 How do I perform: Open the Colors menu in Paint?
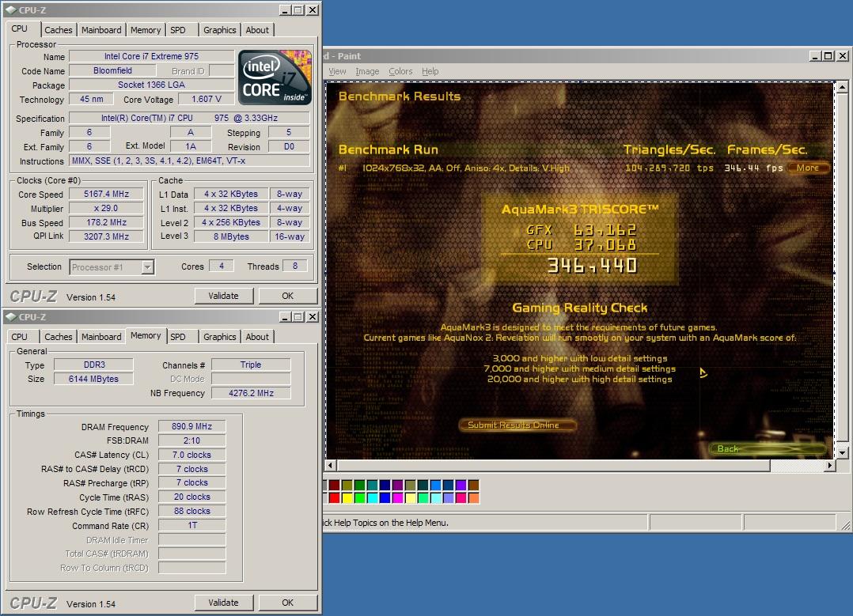tap(400, 71)
